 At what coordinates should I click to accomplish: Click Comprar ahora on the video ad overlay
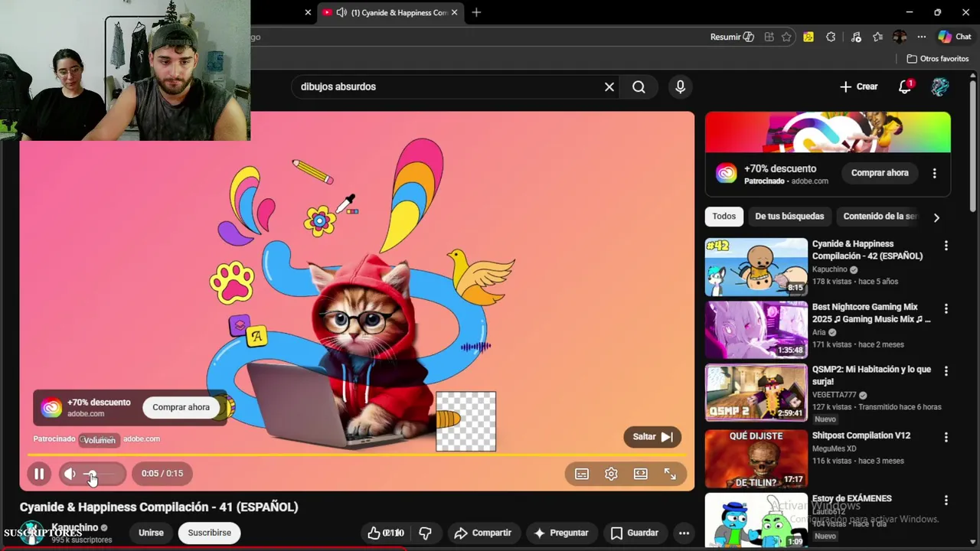[x=181, y=407]
